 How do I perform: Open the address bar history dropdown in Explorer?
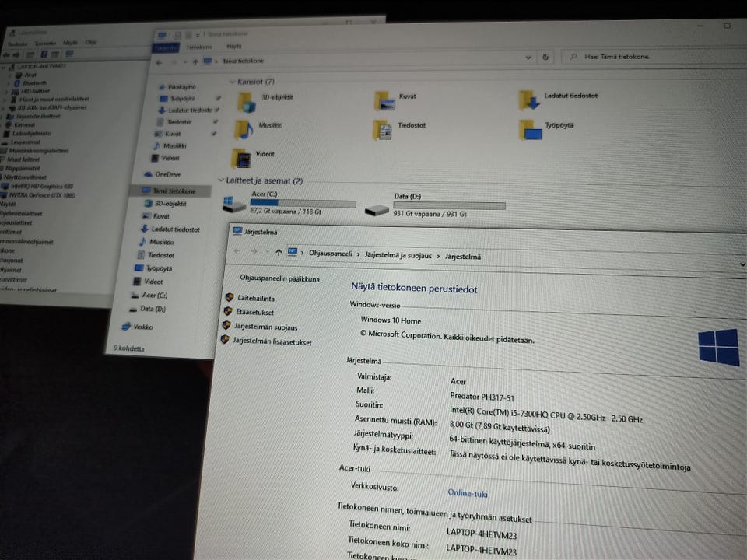click(x=528, y=58)
